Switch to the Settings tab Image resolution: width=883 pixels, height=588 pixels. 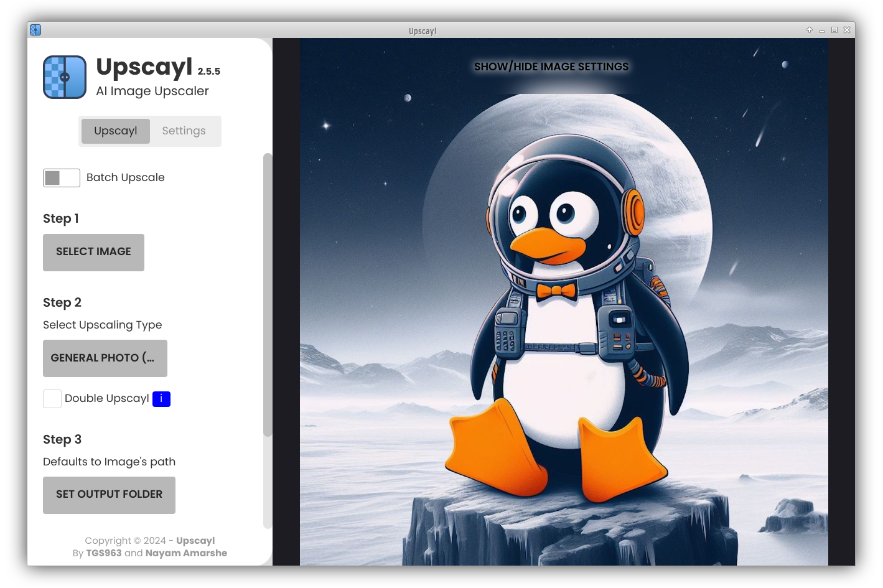click(x=184, y=131)
